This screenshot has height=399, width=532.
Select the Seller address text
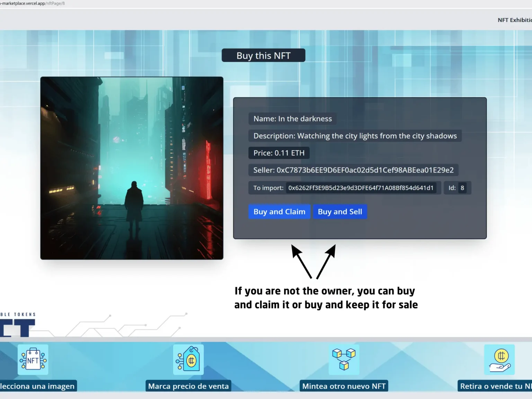click(353, 170)
